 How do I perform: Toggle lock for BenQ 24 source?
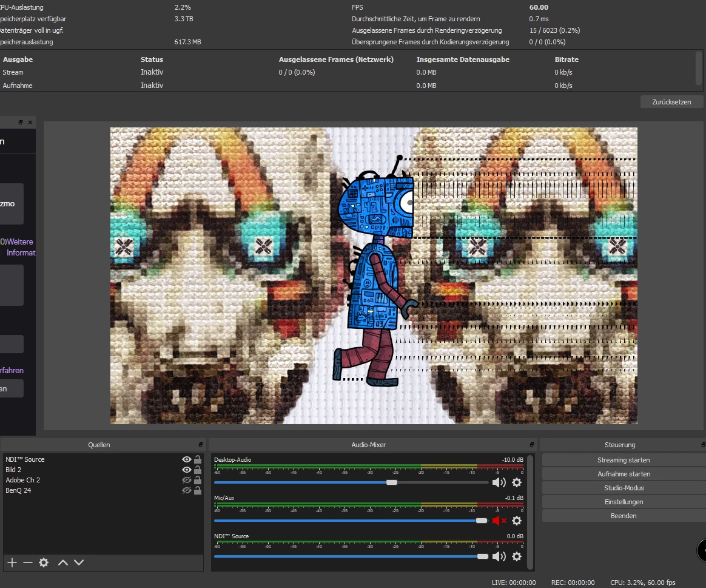pos(198,491)
